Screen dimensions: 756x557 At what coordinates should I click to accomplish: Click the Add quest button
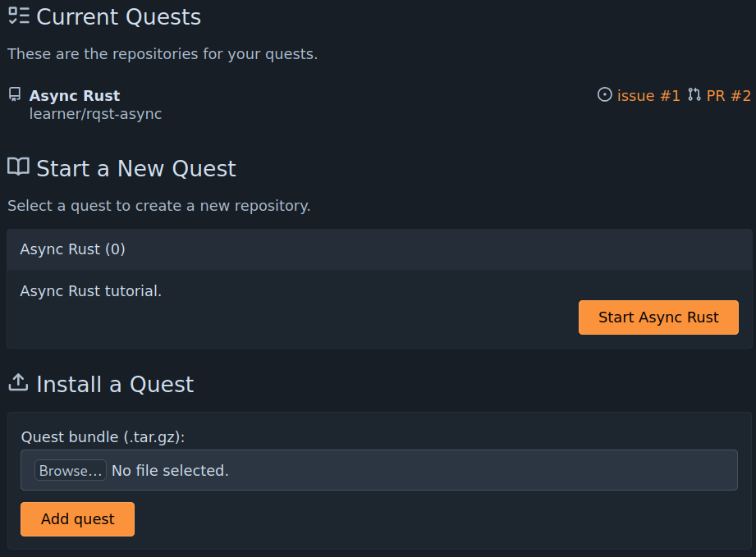click(77, 519)
